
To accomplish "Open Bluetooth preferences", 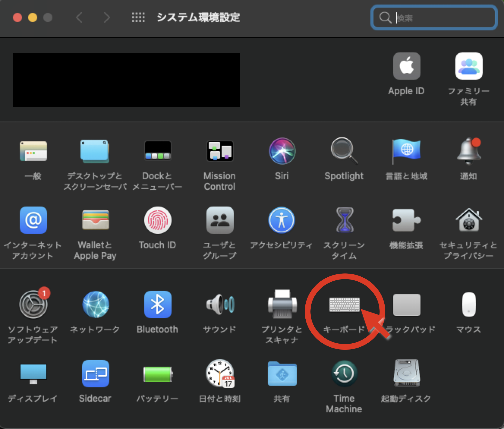I will point(158,305).
